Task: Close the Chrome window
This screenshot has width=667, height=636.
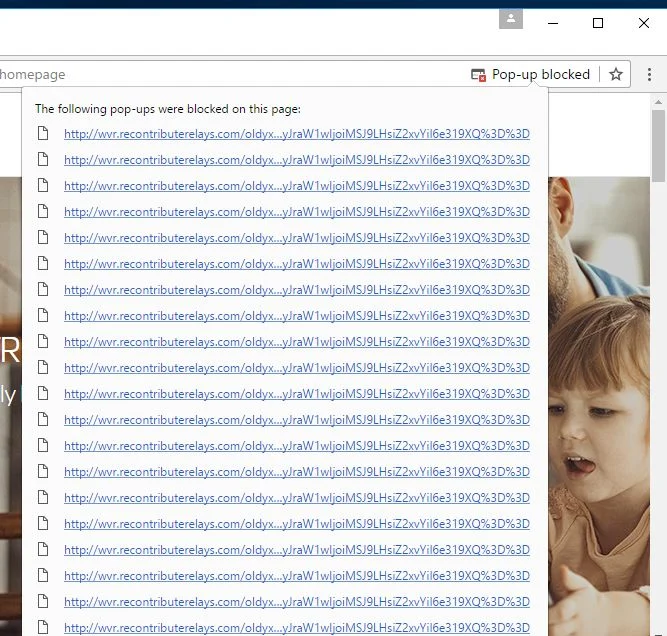Action: 644,23
